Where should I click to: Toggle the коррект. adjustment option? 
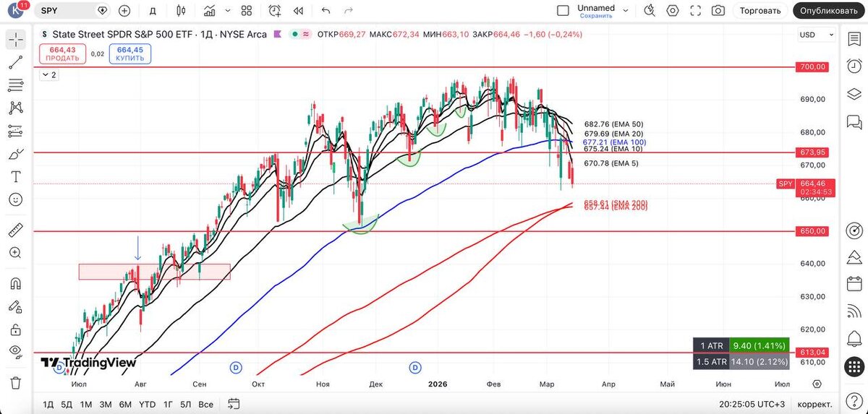coord(815,404)
